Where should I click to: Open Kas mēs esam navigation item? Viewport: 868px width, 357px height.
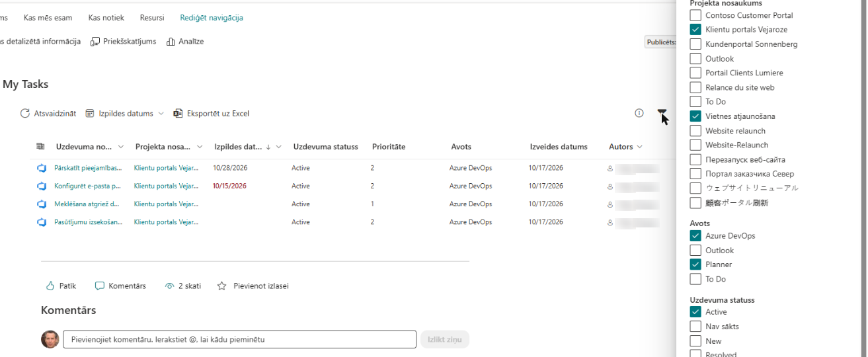click(x=48, y=18)
